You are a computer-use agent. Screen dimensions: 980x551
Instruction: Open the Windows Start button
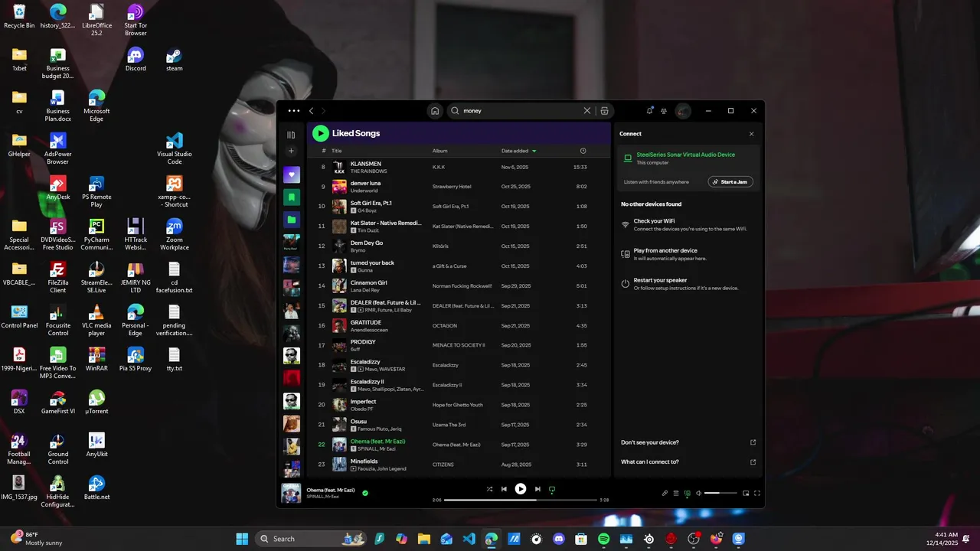[242, 539]
